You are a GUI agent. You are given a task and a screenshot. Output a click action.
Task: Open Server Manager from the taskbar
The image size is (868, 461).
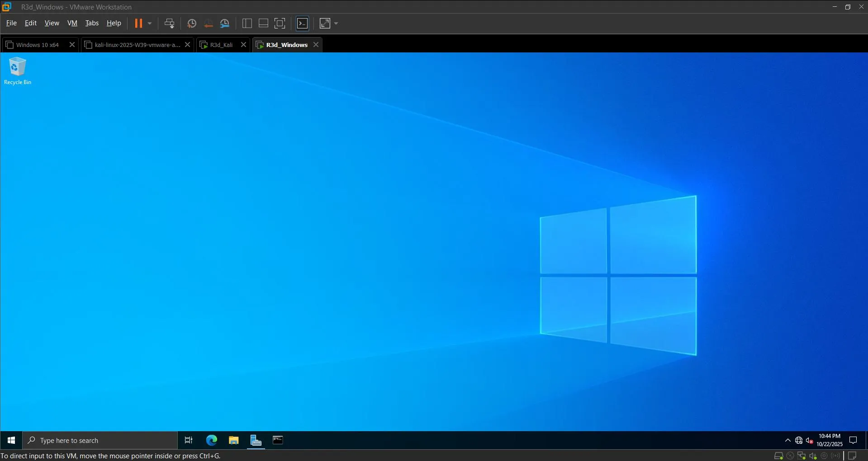[x=256, y=440]
